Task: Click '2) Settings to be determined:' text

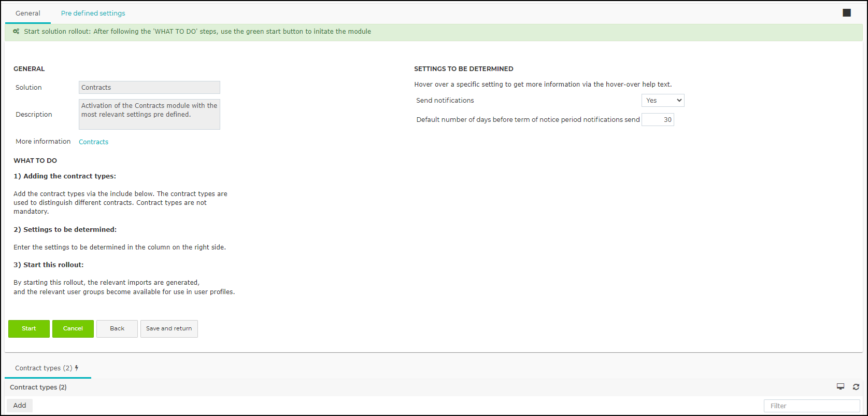Action: tap(65, 230)
